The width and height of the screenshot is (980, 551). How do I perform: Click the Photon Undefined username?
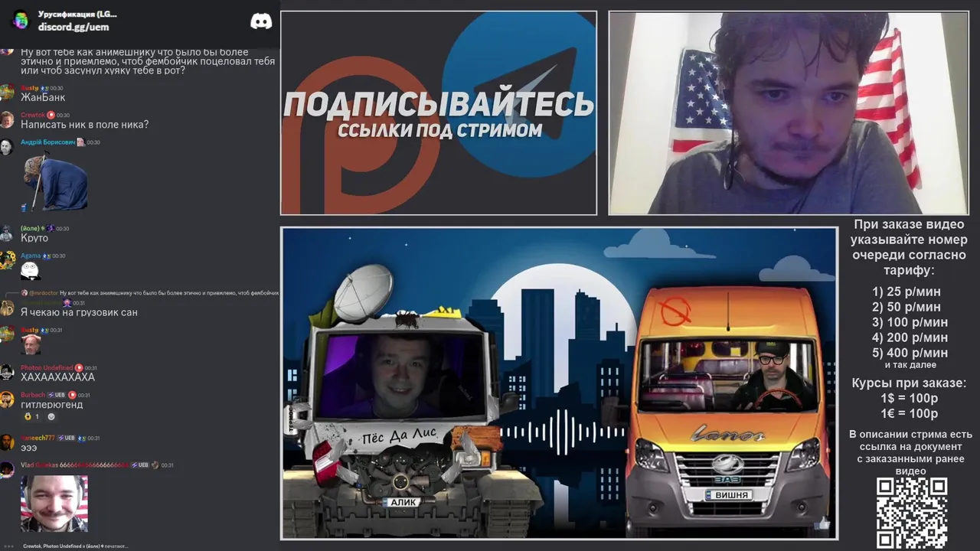(x=47, y=368)
